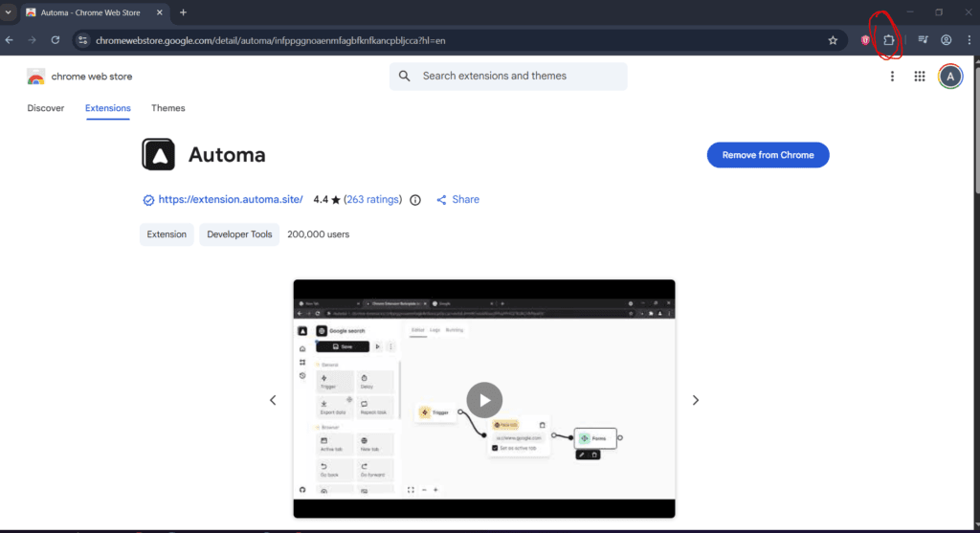Switch to the Discover tab

[46, 108]
